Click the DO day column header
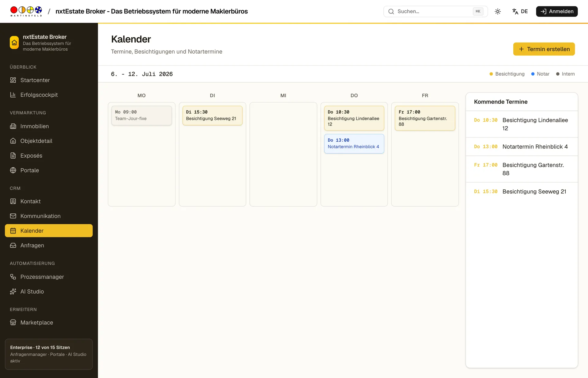Viewport: 588px width, 378px height. coord(354,95)
